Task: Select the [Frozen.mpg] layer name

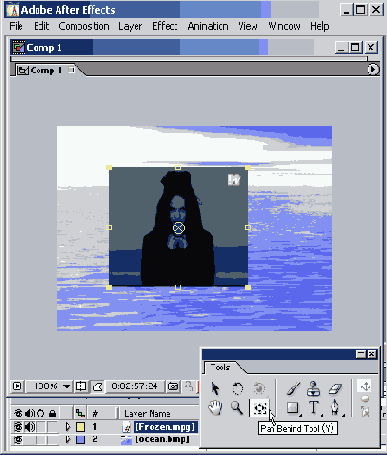Action: [x=166, y=427]
